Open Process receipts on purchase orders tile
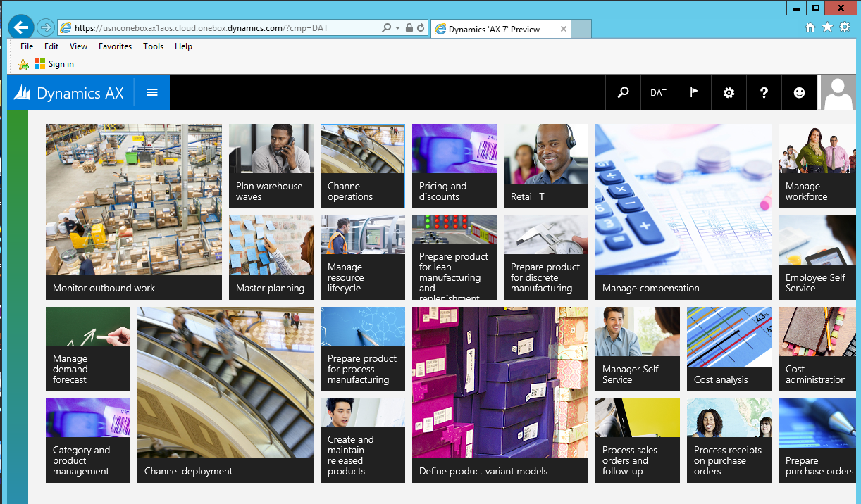861x504 pixels. click(x=729, y=441)
